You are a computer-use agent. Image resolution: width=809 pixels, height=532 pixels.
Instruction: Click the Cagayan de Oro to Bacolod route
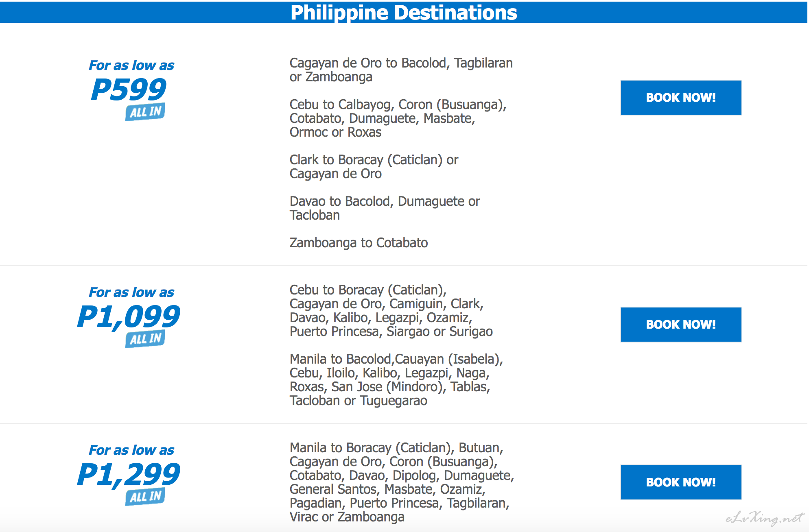401,70
